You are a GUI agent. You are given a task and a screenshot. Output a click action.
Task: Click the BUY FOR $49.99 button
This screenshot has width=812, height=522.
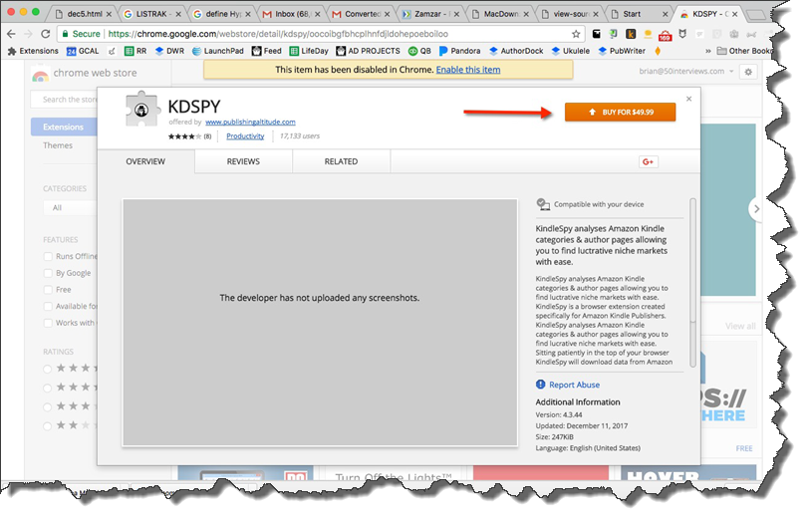620,112
